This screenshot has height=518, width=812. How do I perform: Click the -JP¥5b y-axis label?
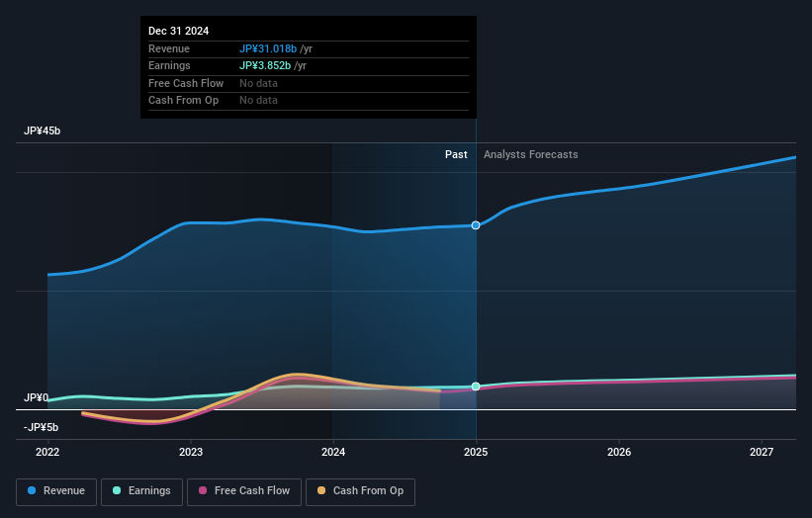pyautogui.click(x=41, y=427)
